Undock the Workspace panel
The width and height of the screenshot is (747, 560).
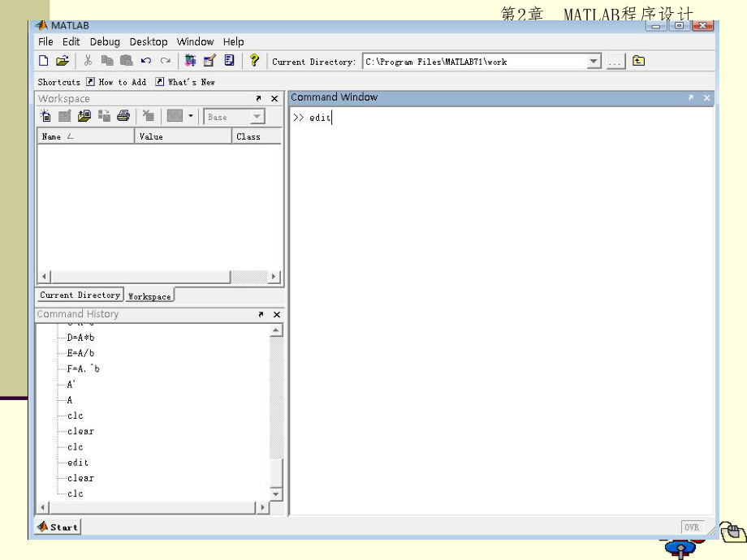[x=259, y=98]
